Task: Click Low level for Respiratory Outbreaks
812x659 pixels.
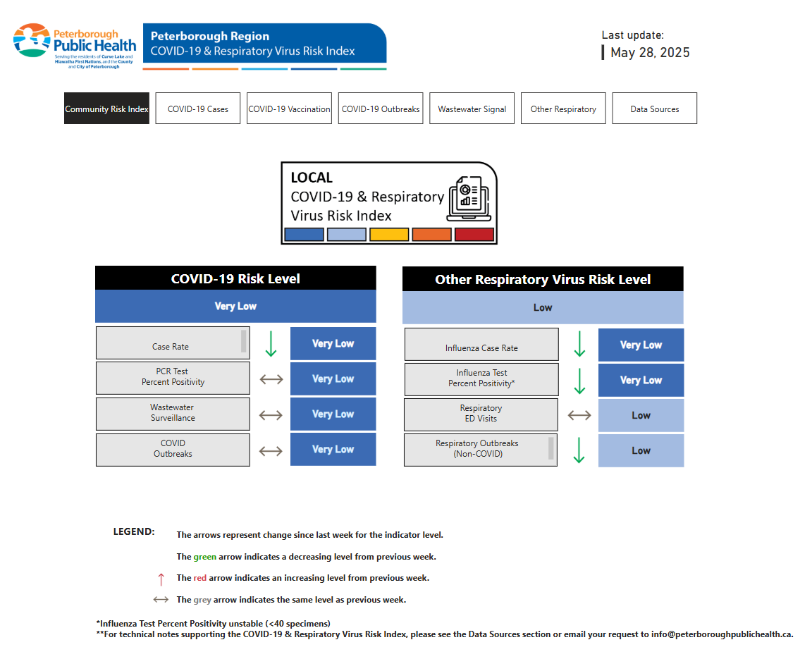Action: pos(641,450)
